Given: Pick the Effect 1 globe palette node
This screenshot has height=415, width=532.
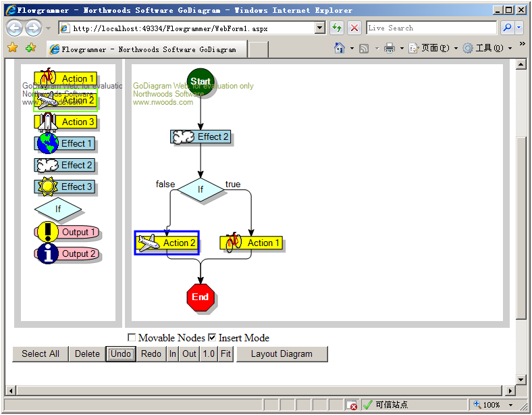Looking at the screenshot, I should point(64,143).
